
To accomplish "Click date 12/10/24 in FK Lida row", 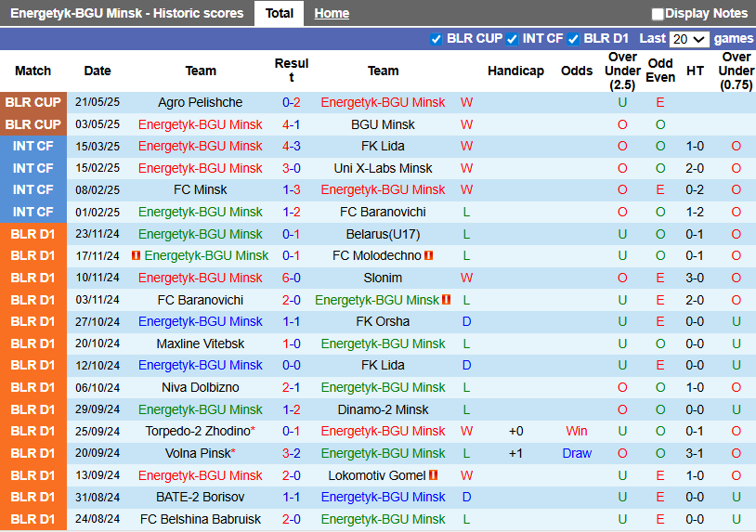I will 98,365.
